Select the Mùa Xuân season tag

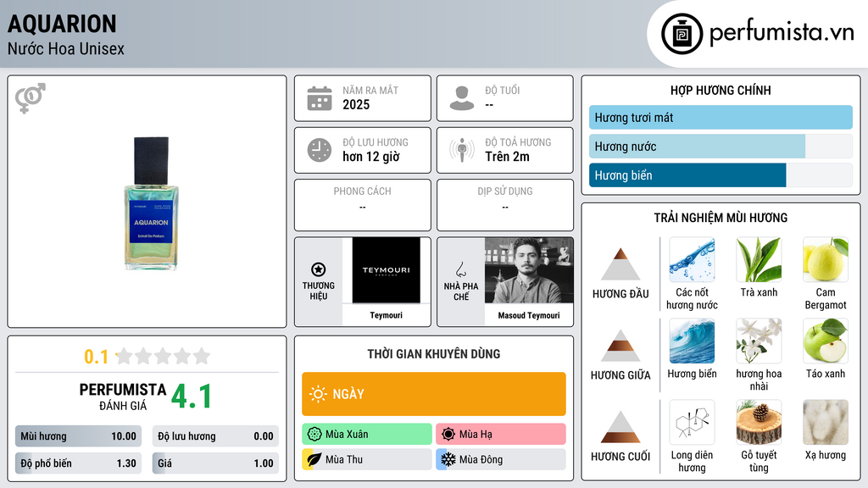click(367, 434)
